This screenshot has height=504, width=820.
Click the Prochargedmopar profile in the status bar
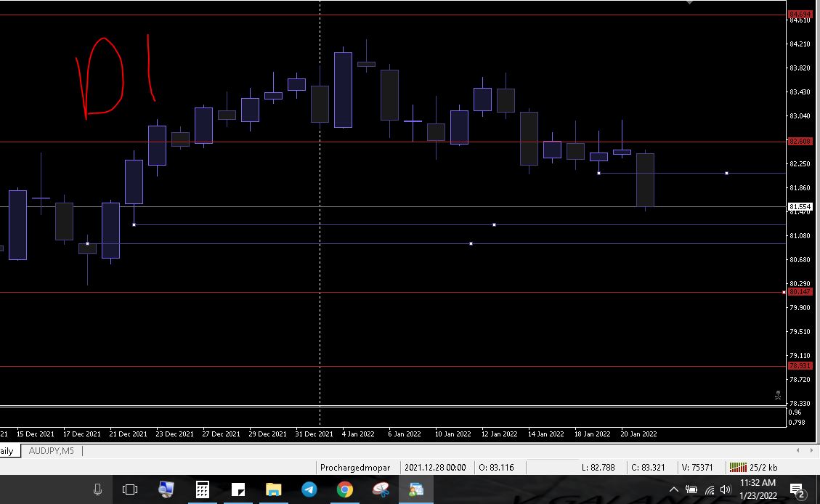tap(355, 468)
